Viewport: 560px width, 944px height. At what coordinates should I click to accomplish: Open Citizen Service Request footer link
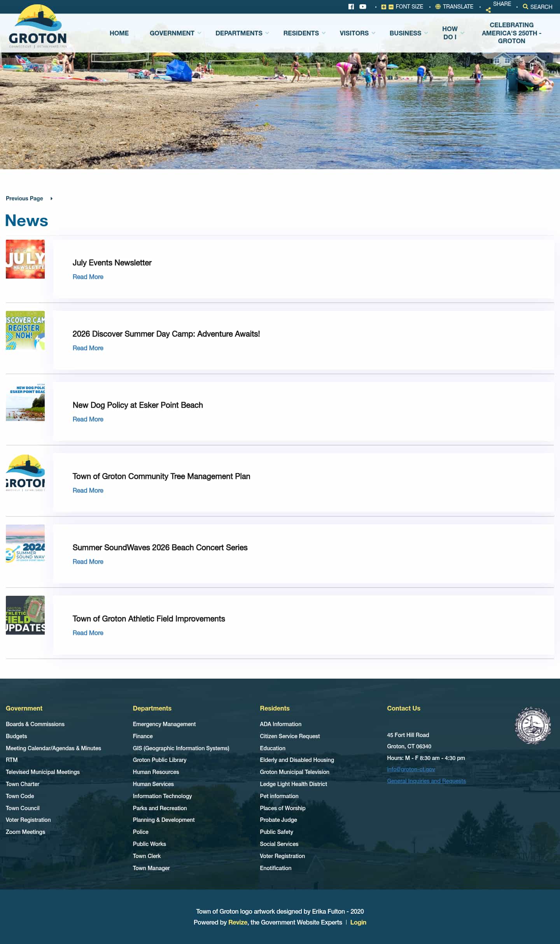[x=290, y=736]
